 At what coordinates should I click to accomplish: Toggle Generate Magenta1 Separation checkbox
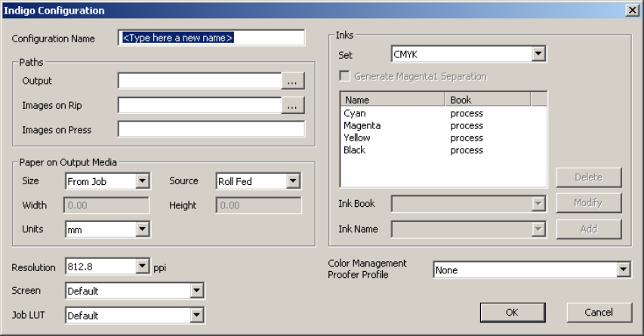pyautogui.click(x=344, y=76)
